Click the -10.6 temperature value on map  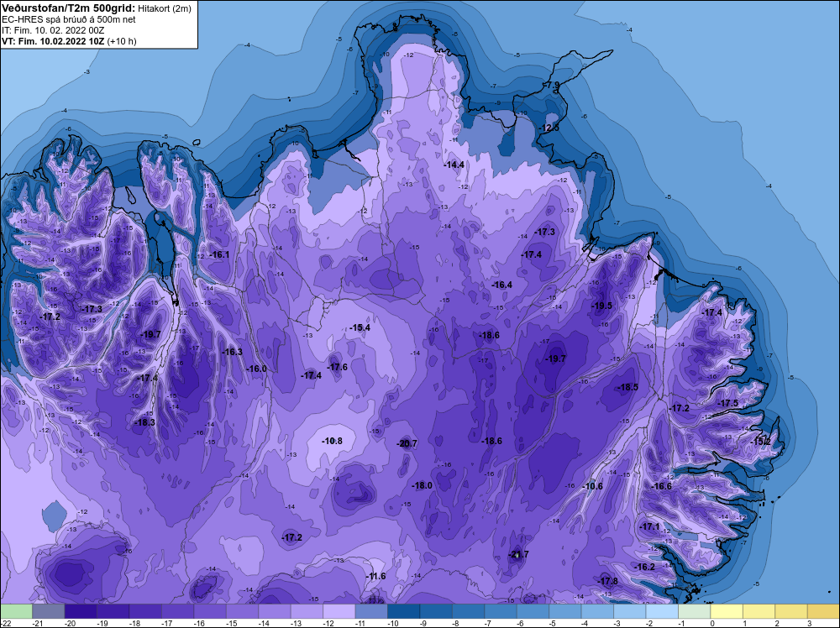pyautogui.click(x=592, y=487)
